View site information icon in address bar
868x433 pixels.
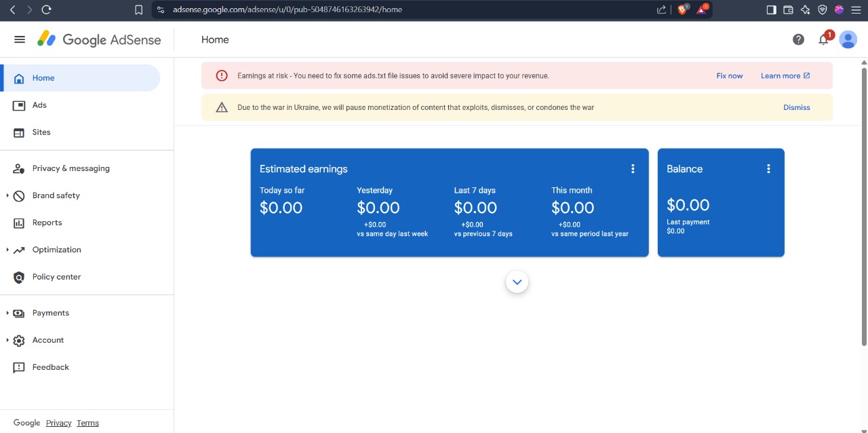click(x=161, y=10)
